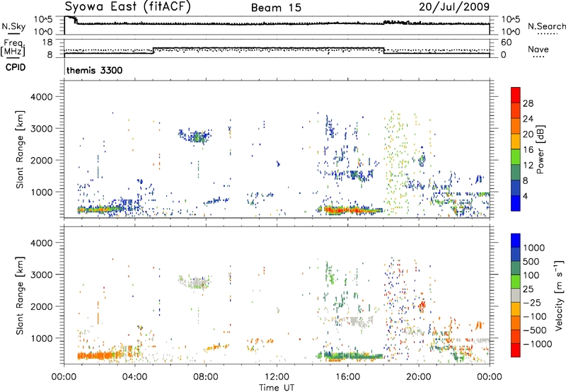The width and height of the screenshot is (566, 392).
Task: Select the '60' Nave axis tick label
Action: click(506, 42)
